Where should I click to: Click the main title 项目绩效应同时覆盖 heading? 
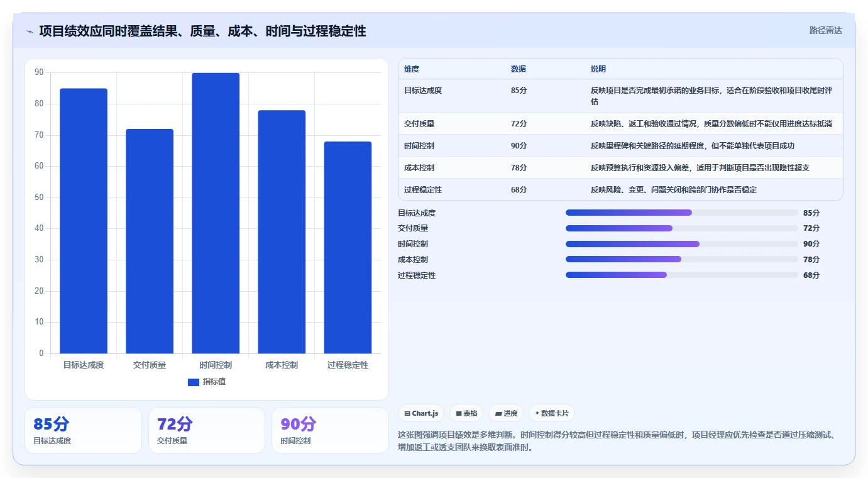click(x=202, y=31)
